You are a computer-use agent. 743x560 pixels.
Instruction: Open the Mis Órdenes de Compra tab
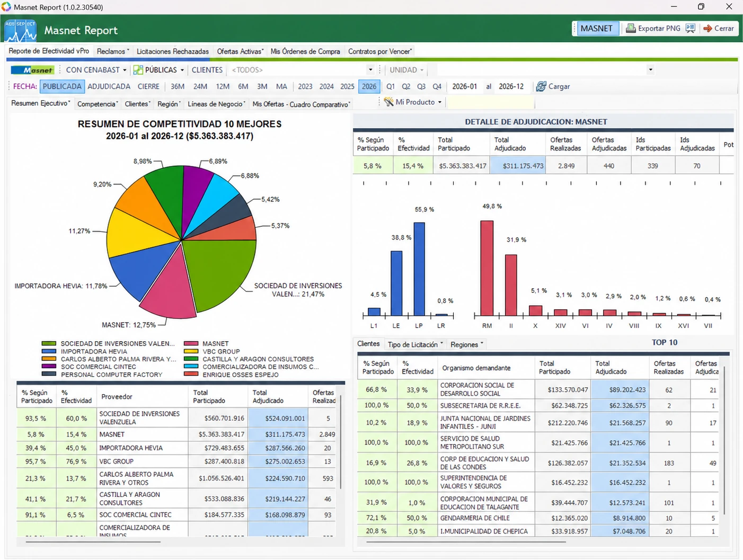click(305, 51)
